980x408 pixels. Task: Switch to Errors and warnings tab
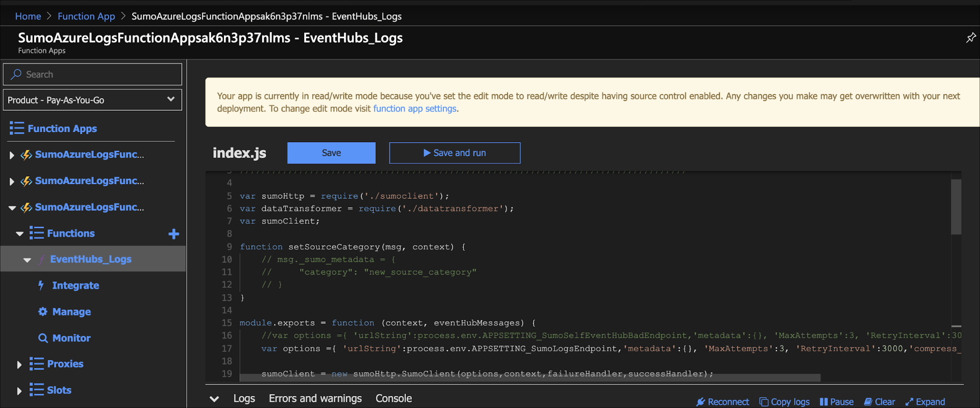click(x=315, y=398)
